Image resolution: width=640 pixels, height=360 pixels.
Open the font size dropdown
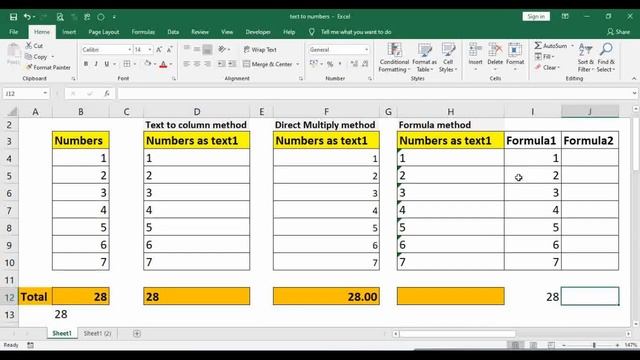click(150, 49)
